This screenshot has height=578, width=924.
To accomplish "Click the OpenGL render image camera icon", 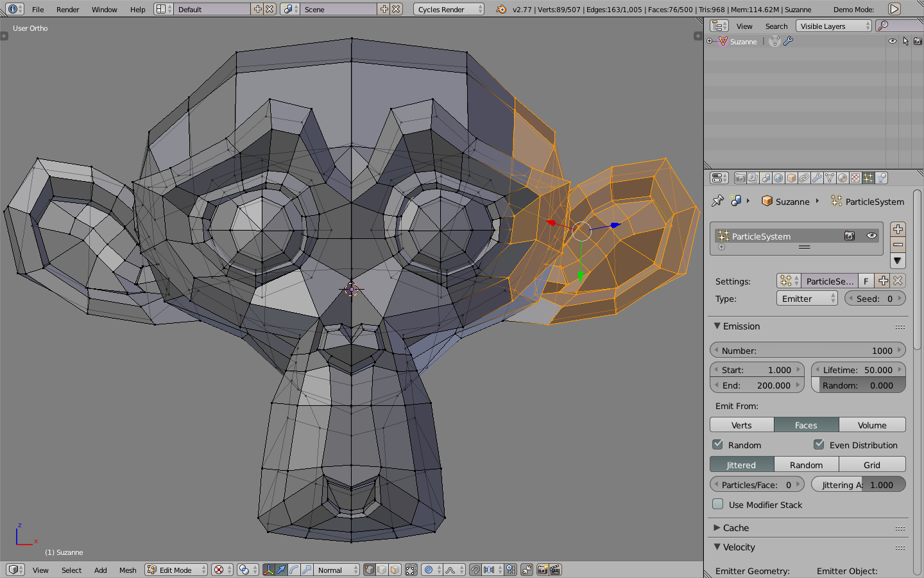I will (543, 570).
